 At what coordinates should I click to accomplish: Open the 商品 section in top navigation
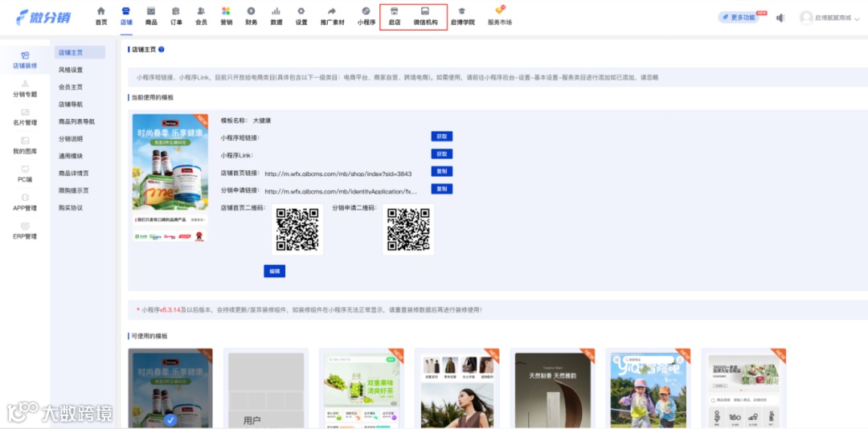pyautogui.click(x=151, y=16)
